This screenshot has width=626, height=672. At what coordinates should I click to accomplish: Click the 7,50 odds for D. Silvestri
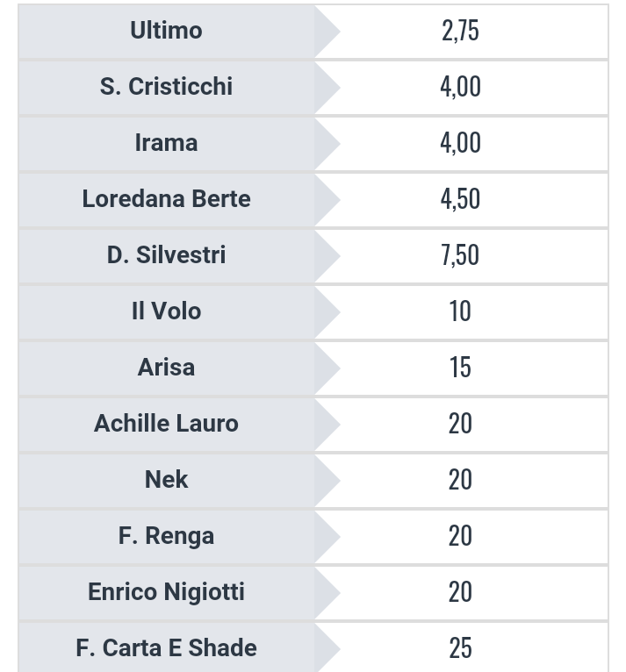tap(460, 255)
